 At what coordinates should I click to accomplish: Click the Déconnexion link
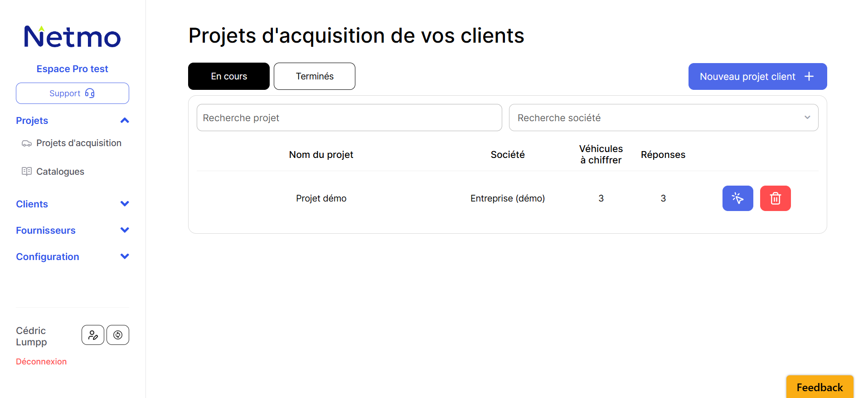(x=41, y=362)
